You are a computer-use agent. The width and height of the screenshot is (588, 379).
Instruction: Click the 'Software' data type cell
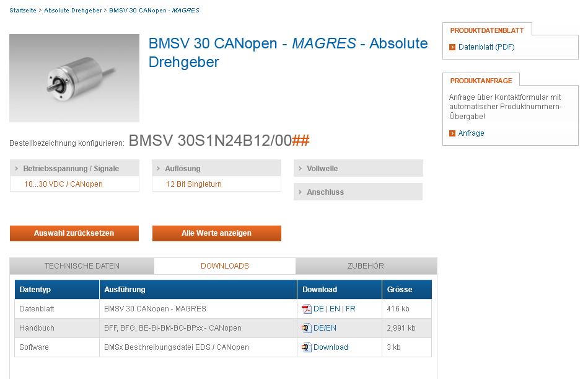click(57, 347)
